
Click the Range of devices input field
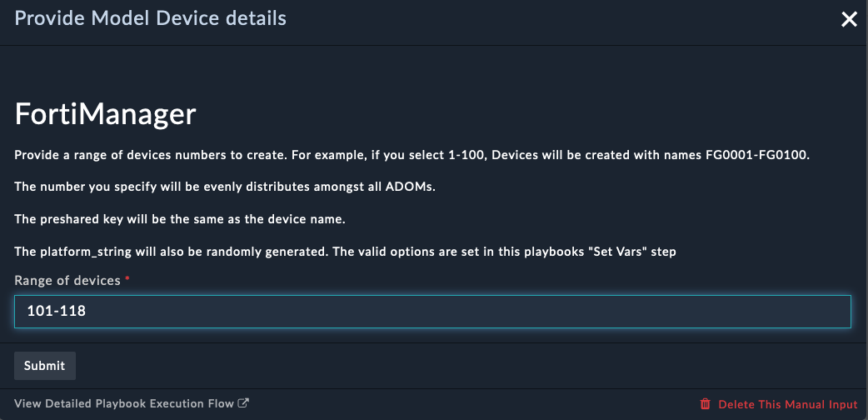(432, 312)
